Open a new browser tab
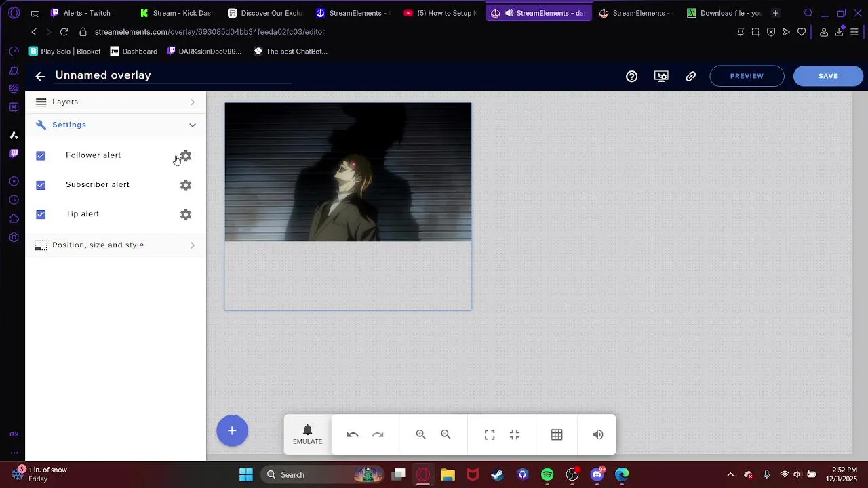The height and width of the screenshot is (488, 868). click(x=775, y=13)
